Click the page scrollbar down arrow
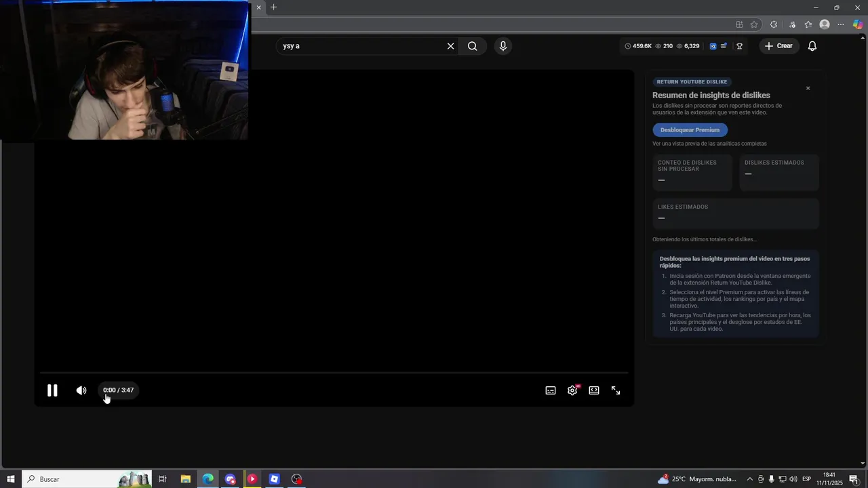 [863, 464]
